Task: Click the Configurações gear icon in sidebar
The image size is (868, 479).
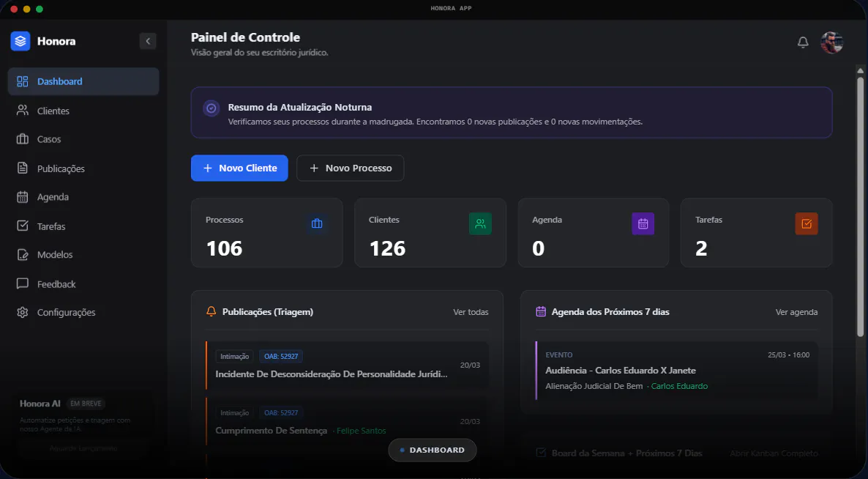Action: 22,312
